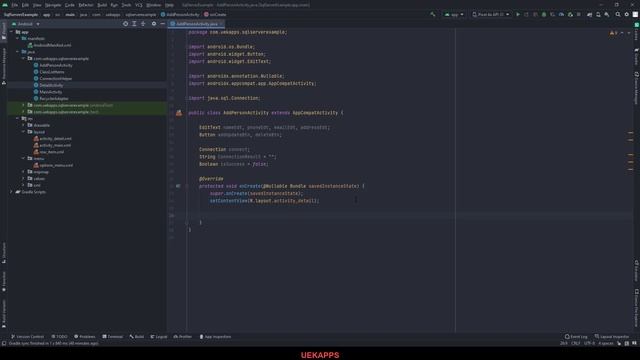The image size is (640, 360).
Task: Collapse the com.uekapps.sqlserverexample package
Action: coord(23,58)
